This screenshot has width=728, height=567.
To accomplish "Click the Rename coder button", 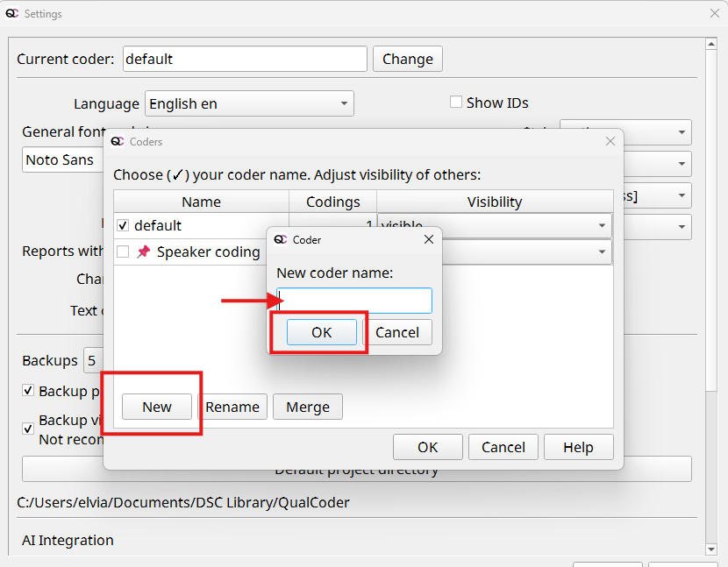I will point(232,407).
